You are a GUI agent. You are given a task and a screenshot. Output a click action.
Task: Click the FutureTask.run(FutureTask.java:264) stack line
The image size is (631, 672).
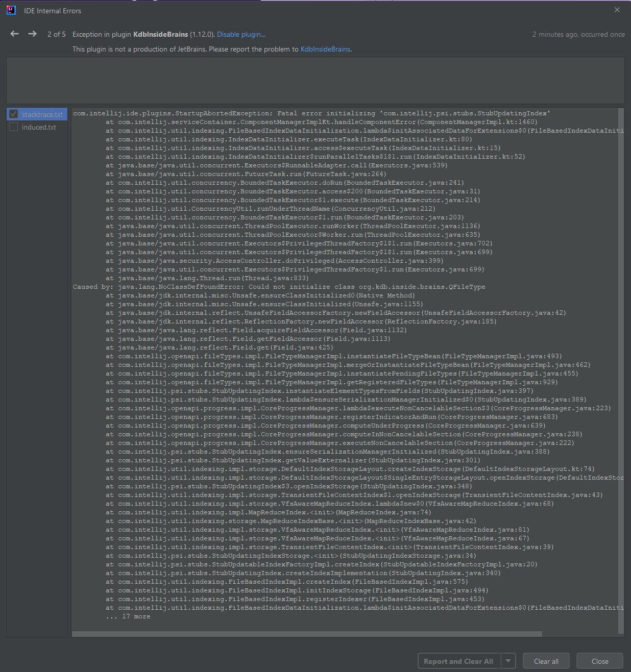(246, 174)
